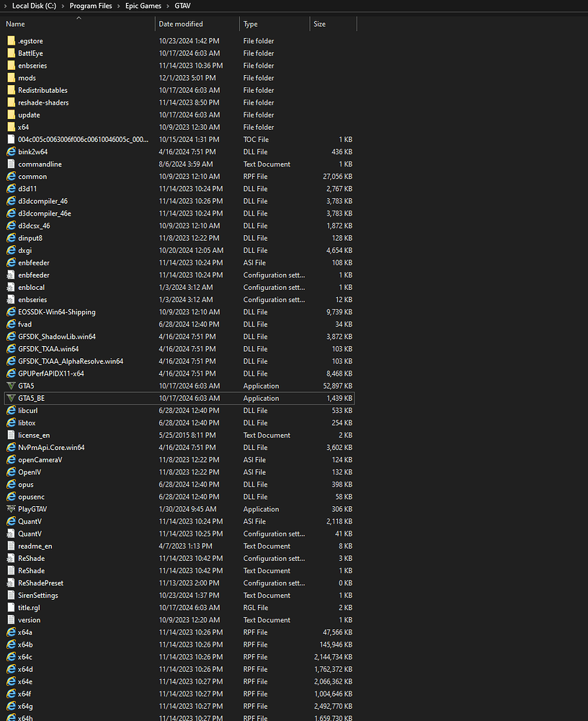Image resolution: width=588 pixels, height=721 pixels.
Task: Go to Local Disk (C:) in breadcrumb
Action: [x=34, y=6]
